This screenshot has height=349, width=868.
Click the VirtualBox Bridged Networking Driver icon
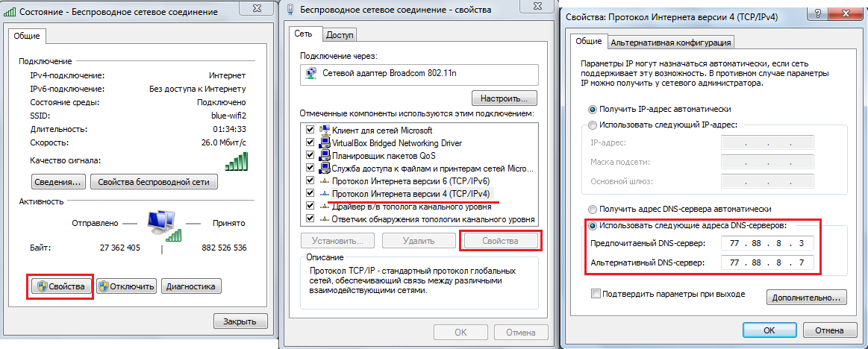[324, 142]
